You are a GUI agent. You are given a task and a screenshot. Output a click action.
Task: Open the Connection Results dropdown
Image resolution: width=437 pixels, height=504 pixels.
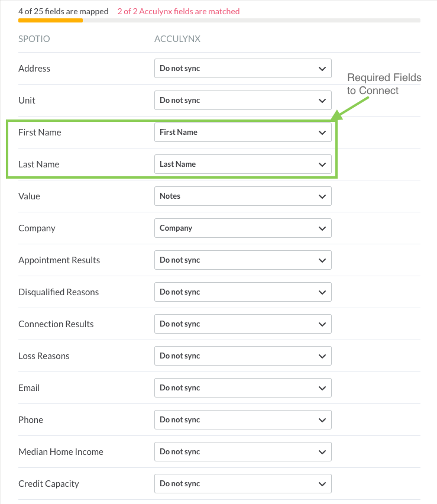243,324
